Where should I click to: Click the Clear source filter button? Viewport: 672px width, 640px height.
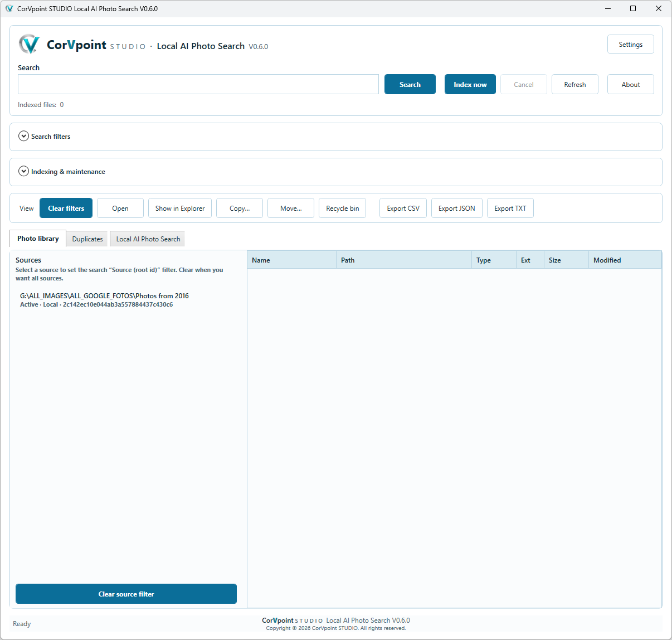(x=126, y=594)
